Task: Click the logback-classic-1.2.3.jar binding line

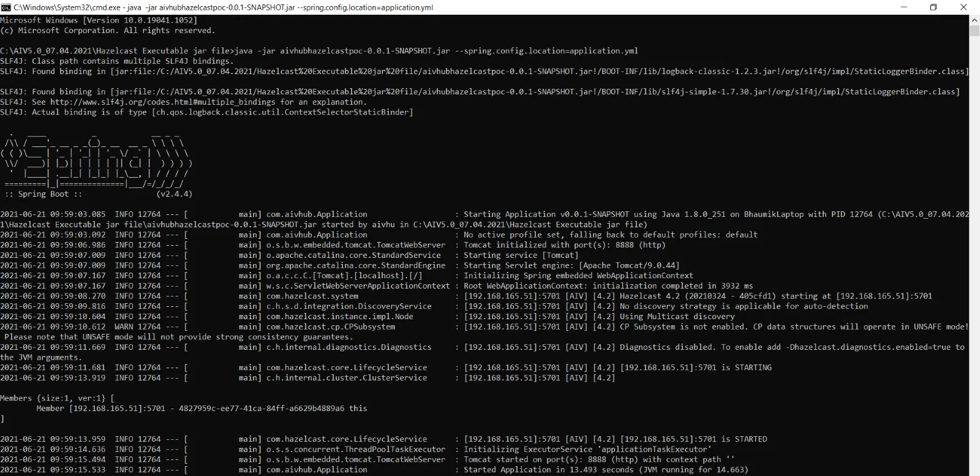Action: [484, 72]
